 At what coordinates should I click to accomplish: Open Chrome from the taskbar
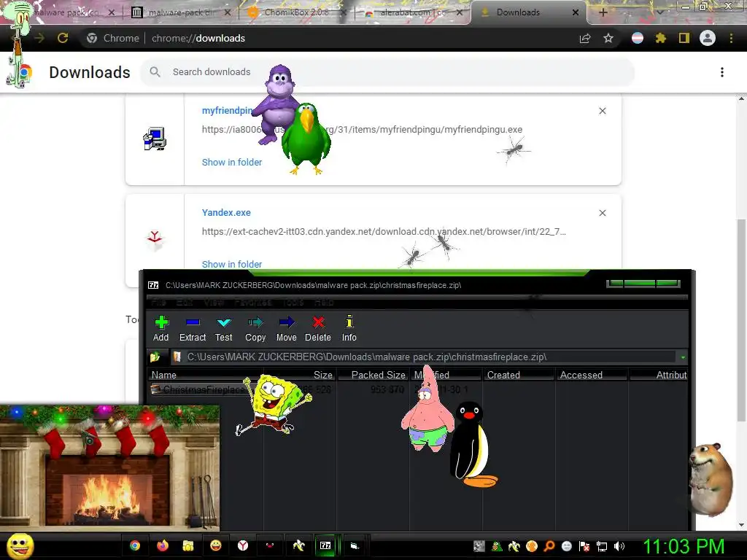(135, 545)
